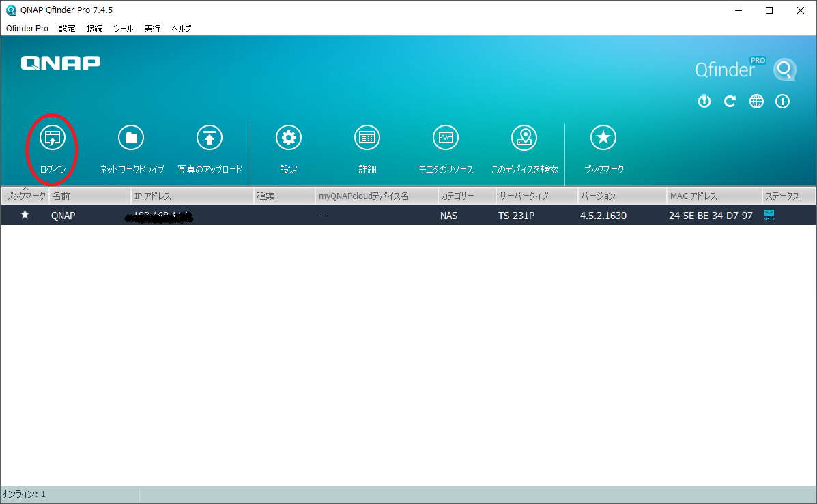This screenshot has height=504, width=817.
Task: Click the TS-231P server type cell
Action: click(x=517, y=216)
